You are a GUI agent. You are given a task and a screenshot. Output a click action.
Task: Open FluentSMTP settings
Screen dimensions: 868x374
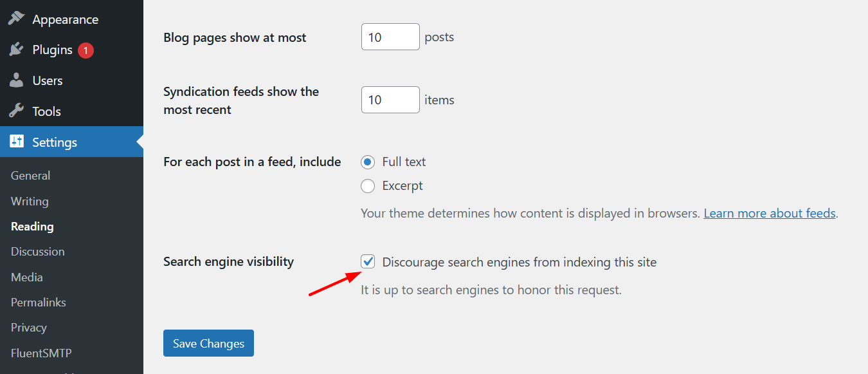click(41, 353)
